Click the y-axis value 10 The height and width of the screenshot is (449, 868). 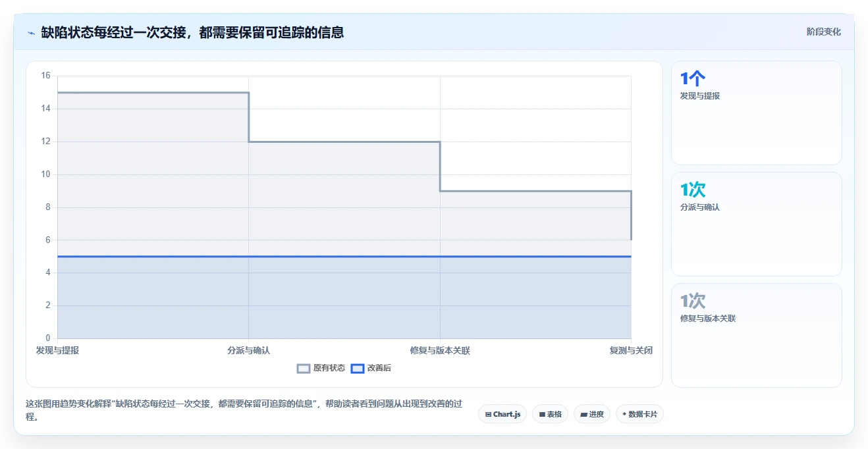click(45, 174)
